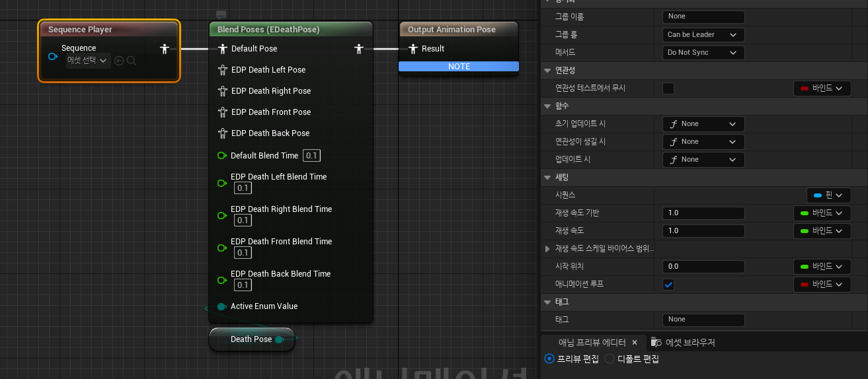The image size is (868, 379).
Task: Collapse the 세팅 section
Action: (x=547, y=177)
